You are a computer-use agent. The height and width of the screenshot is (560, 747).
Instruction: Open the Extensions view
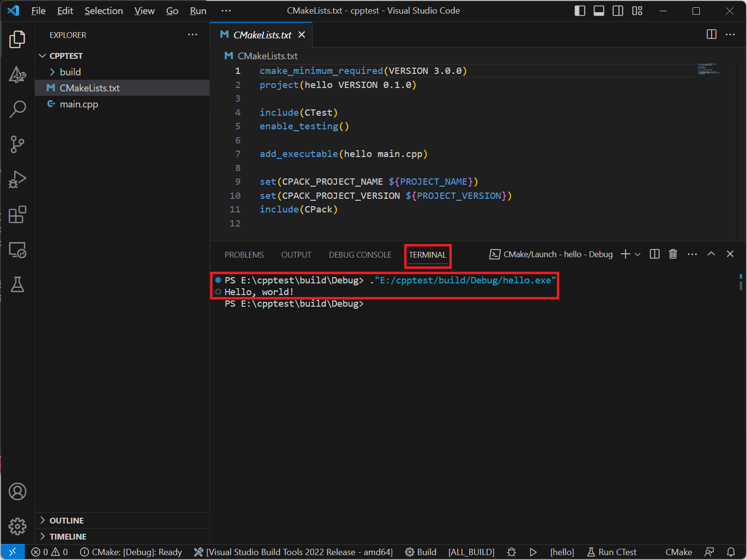[x=18, y=214]
